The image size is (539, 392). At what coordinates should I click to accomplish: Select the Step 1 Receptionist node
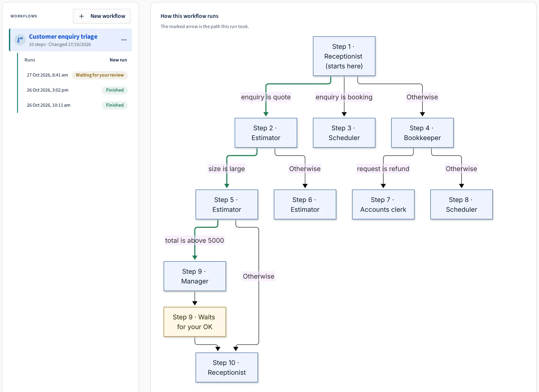[x=344, y=56]
